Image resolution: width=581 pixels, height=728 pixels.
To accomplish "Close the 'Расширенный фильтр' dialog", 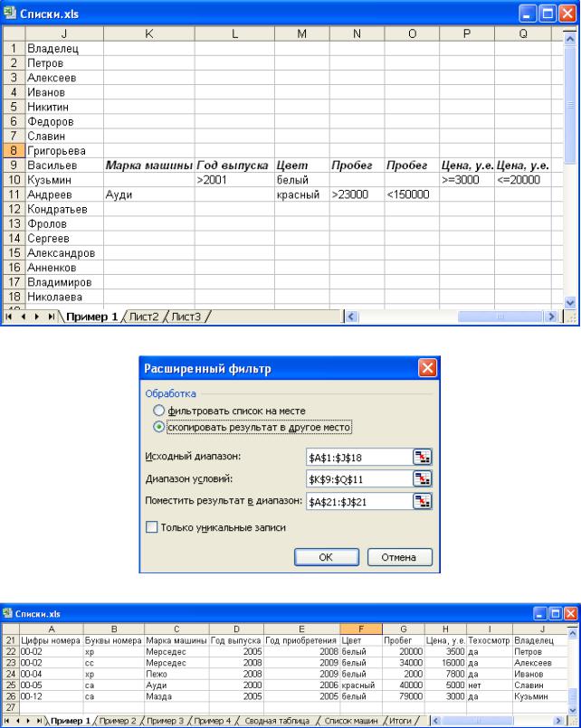I will point(427,368).
